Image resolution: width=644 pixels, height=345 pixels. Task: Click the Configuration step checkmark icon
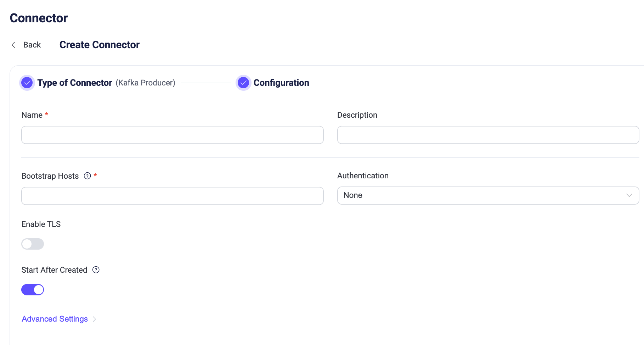pyautogui.click(x=243, y=83)
